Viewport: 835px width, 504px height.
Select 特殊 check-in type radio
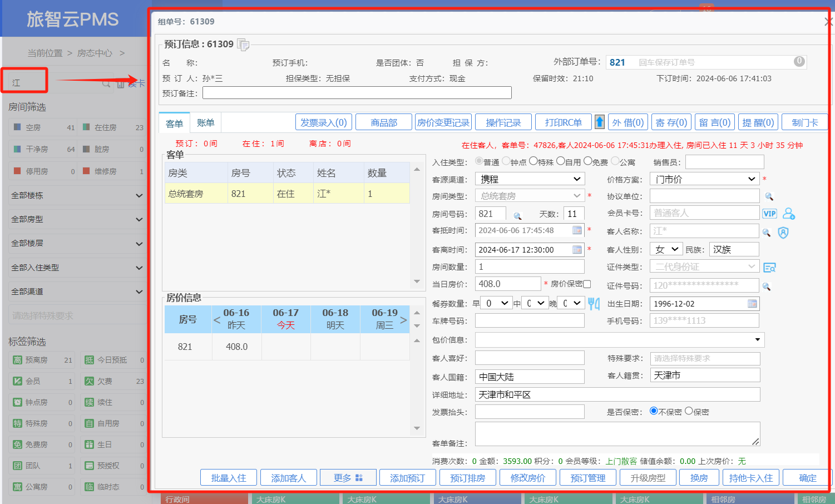point(533,161)
